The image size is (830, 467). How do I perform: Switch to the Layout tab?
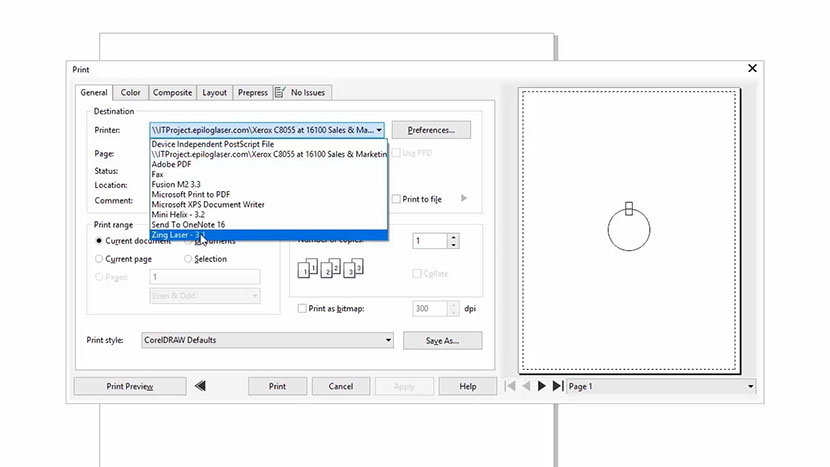coord(214,93)
